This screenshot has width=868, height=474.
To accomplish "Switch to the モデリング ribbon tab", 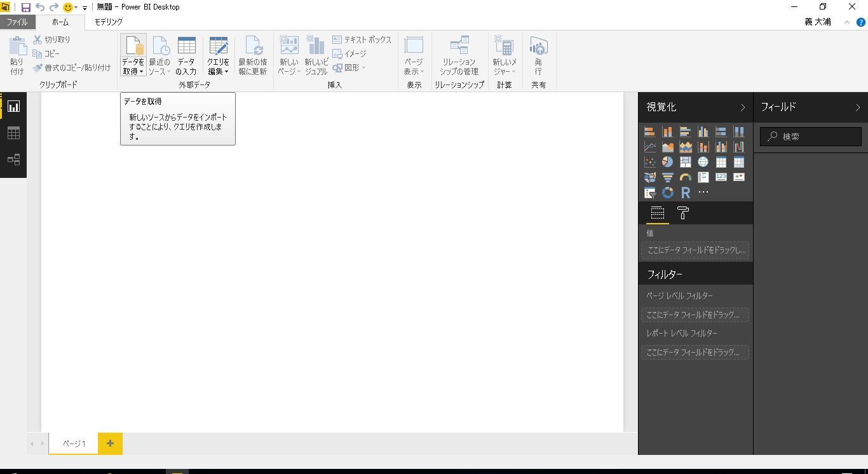I will coord(109,22).
